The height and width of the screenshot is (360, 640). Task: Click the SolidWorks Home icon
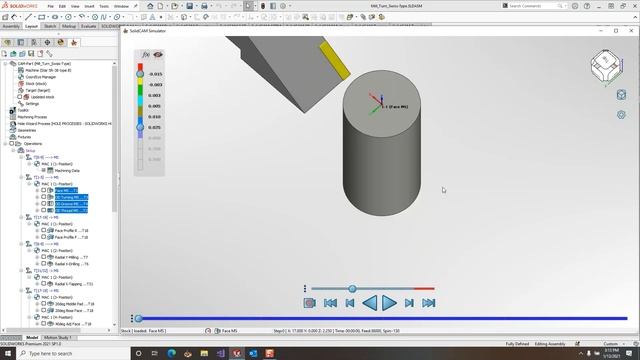pos(150,6)
